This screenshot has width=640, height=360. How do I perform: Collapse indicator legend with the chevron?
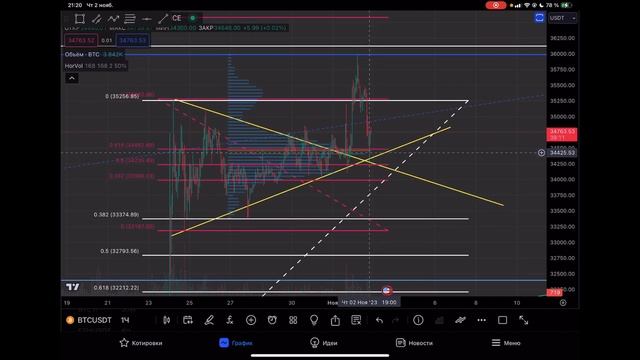click(72, 78)
